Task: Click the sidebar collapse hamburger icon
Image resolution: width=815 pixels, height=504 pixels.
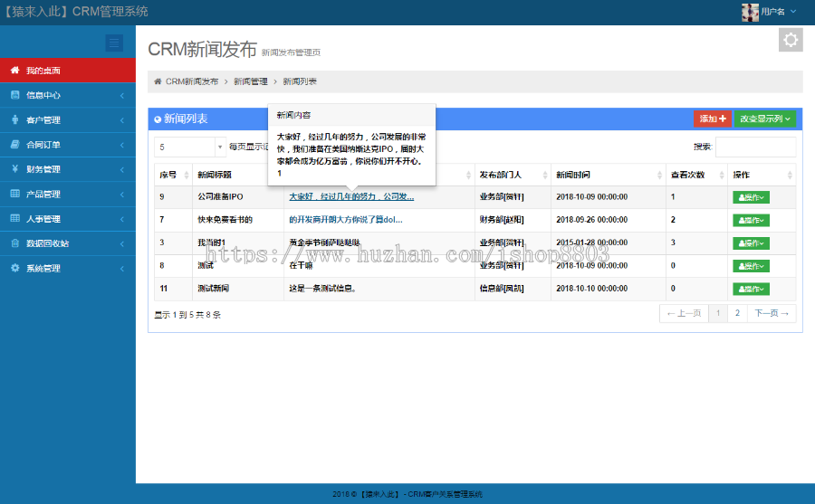Action: (114, 43)
